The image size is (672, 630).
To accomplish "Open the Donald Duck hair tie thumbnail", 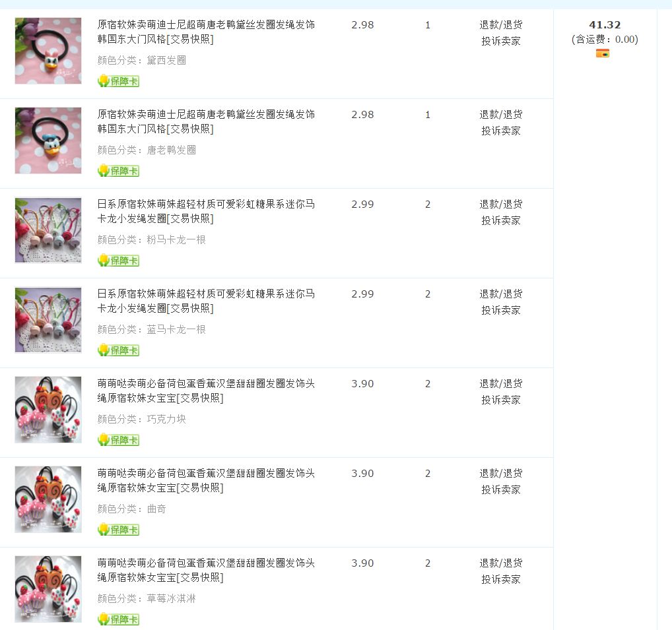I will (48, 141).
